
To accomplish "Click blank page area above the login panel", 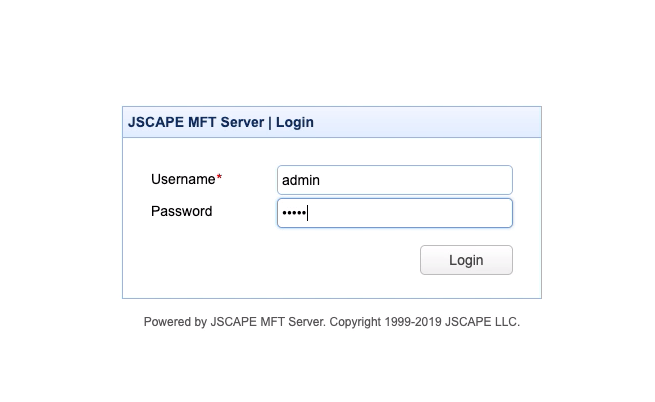I will (330, 50).
